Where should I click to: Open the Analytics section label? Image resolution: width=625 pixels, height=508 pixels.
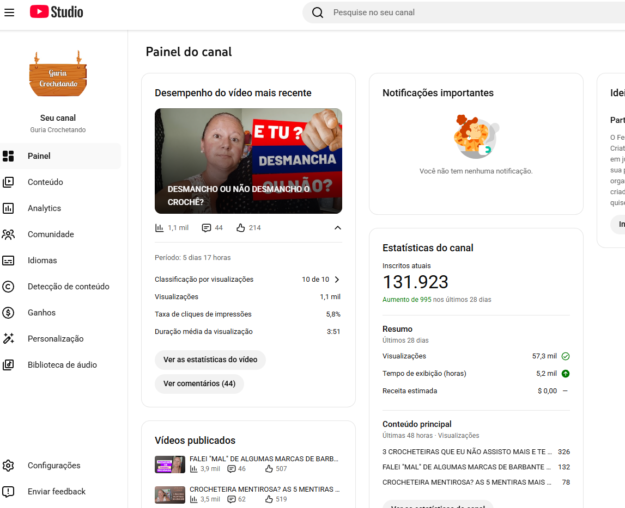(44, 208)
